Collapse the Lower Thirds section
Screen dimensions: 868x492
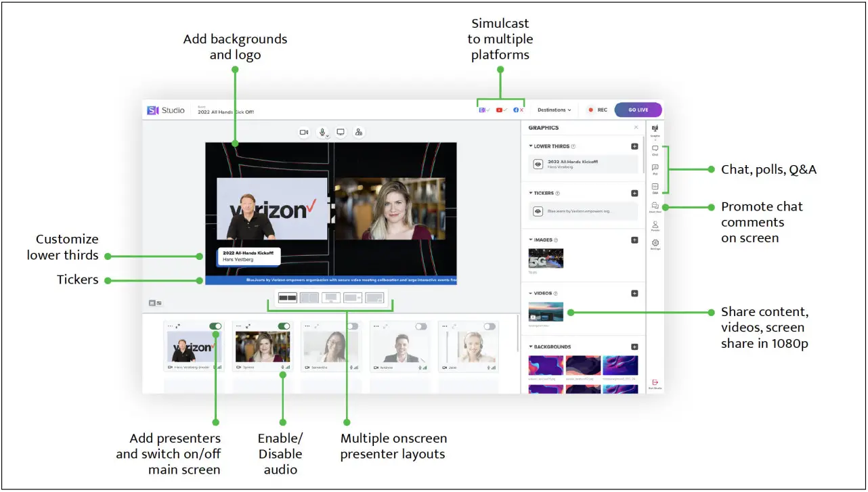click(x=531, y=146)
